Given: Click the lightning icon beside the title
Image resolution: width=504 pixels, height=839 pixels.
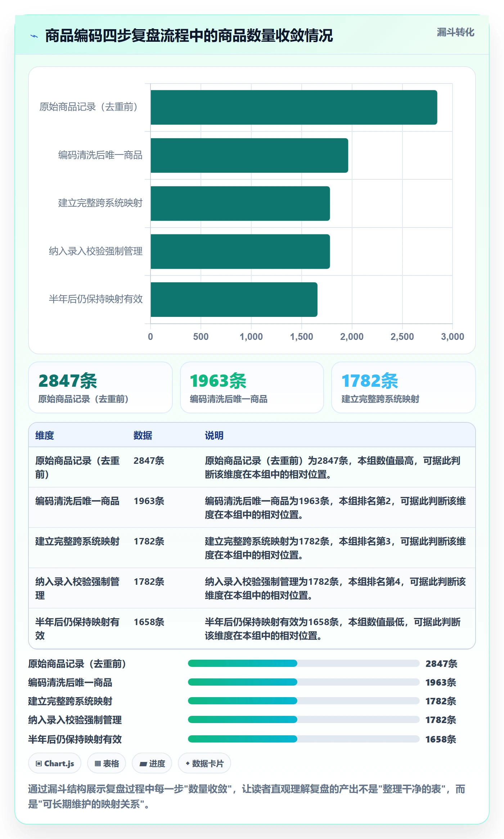Looking at the screenshot, I should click(x=34, y=36).
